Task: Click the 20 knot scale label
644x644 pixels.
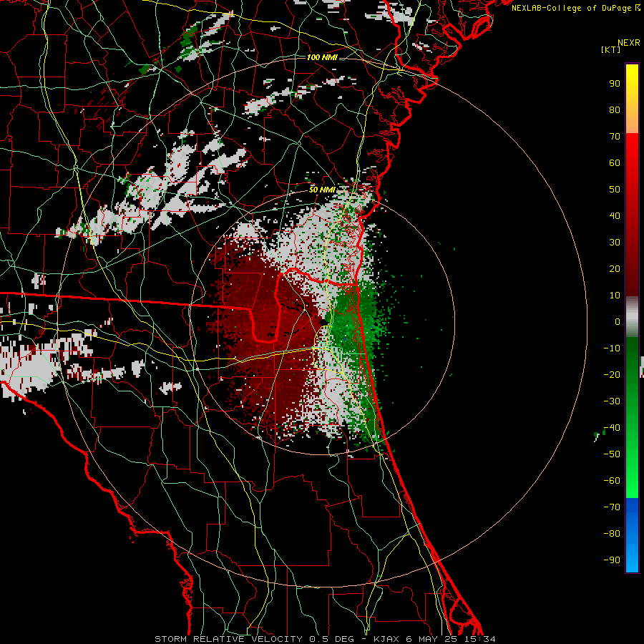Action: coord(615,268)
